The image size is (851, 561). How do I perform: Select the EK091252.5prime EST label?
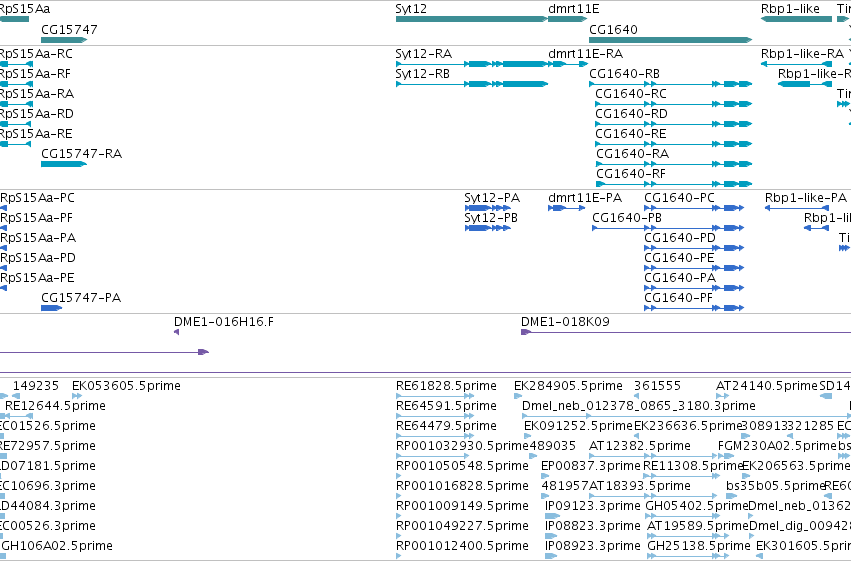[579, 426]
